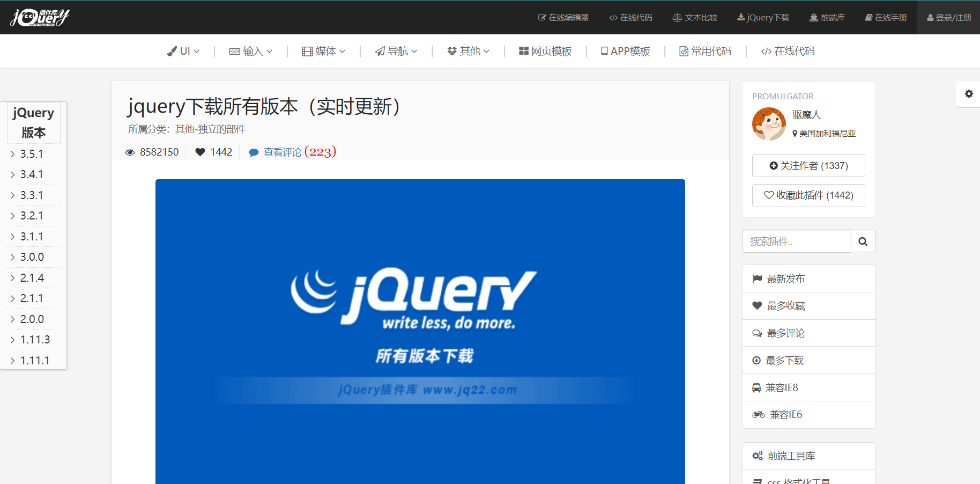
Task: Open 在线编辑器 in top bar
Action: click(x=563, y=18)
